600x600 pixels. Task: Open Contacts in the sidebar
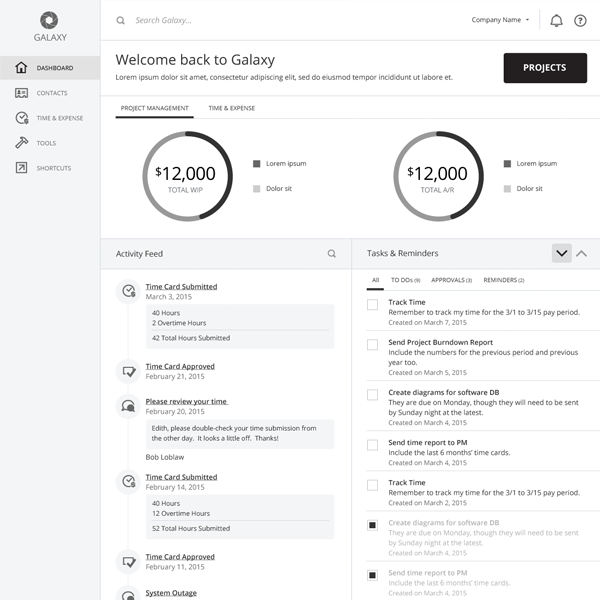50,93
